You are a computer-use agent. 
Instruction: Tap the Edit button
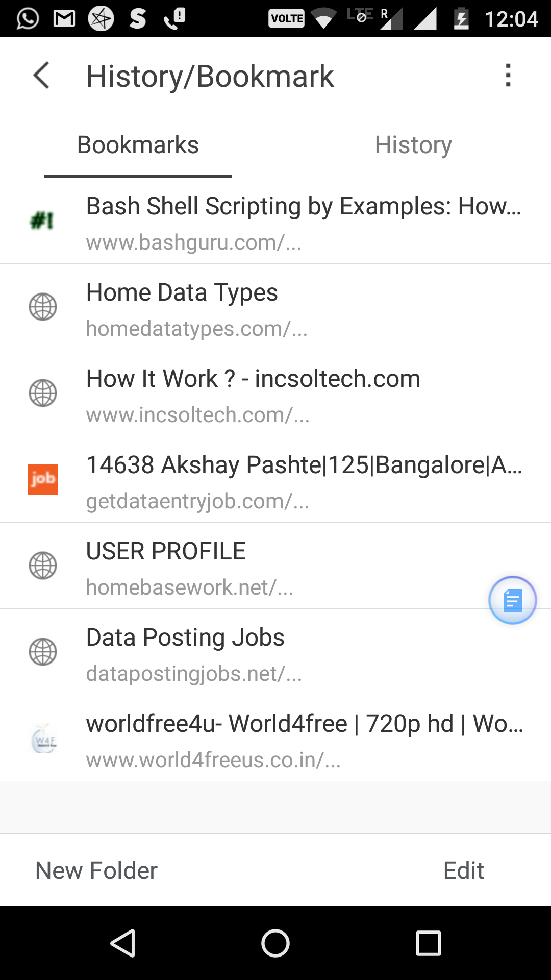tap(463, 870)
